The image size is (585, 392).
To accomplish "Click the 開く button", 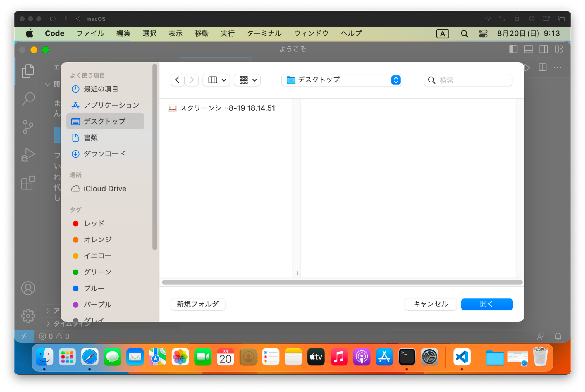I will click(486, 304).
